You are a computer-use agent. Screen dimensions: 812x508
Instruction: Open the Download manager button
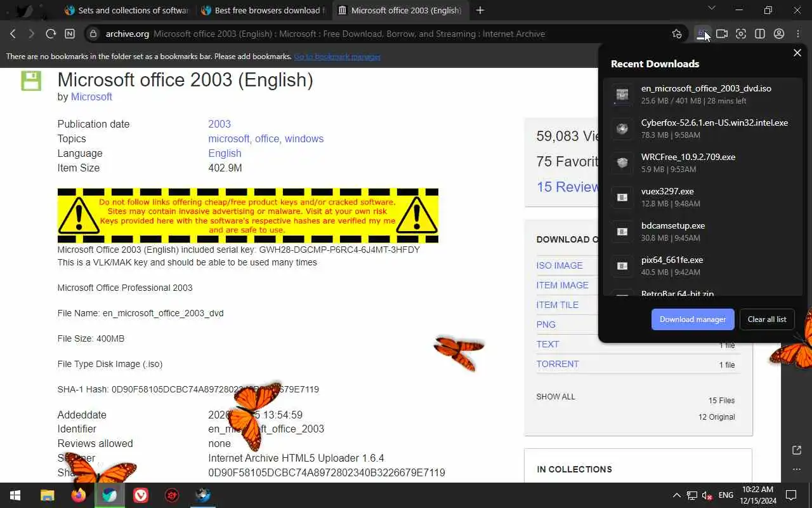click(x=693, y=319)
